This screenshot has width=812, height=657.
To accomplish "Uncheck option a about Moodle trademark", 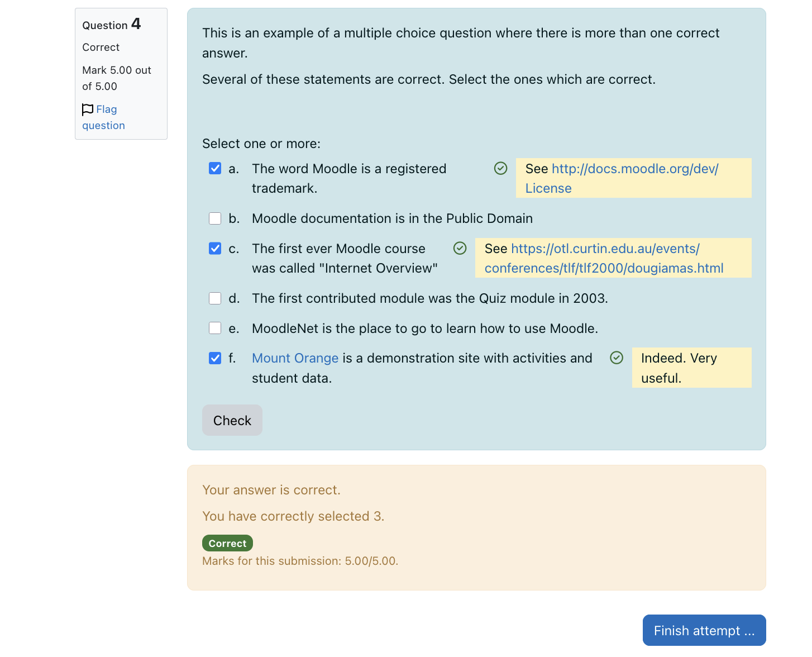I will coord(215,168).
